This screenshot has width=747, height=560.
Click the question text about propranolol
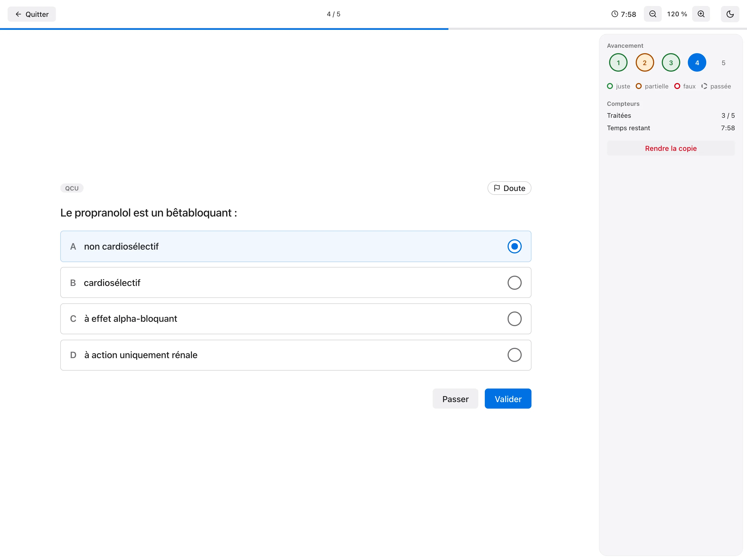click(148, 213)
